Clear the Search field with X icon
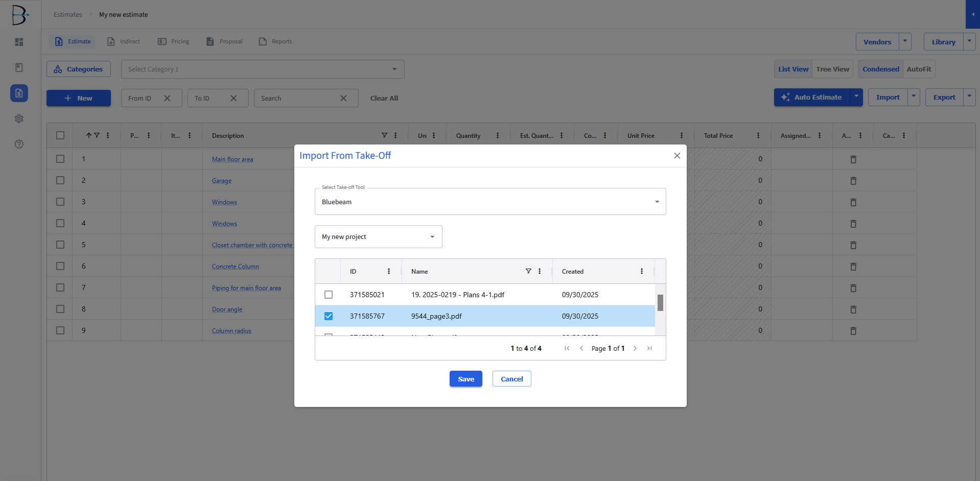 point(343,98)
